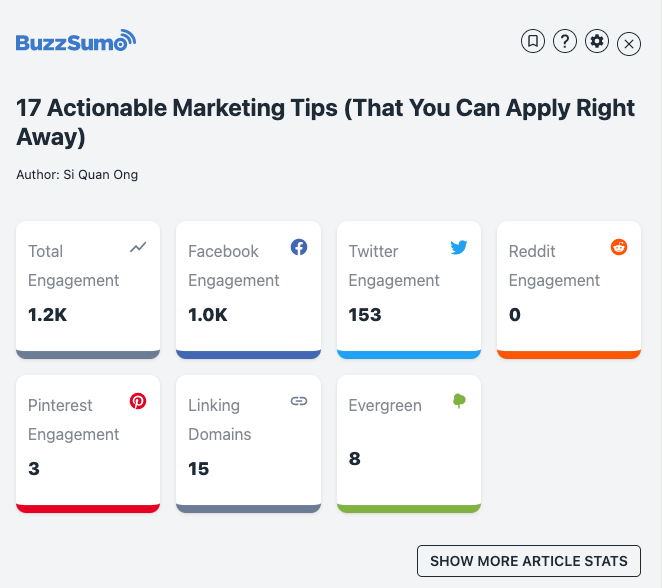Bookmark this article with the bookmark icon

click(x=533, y=41)
